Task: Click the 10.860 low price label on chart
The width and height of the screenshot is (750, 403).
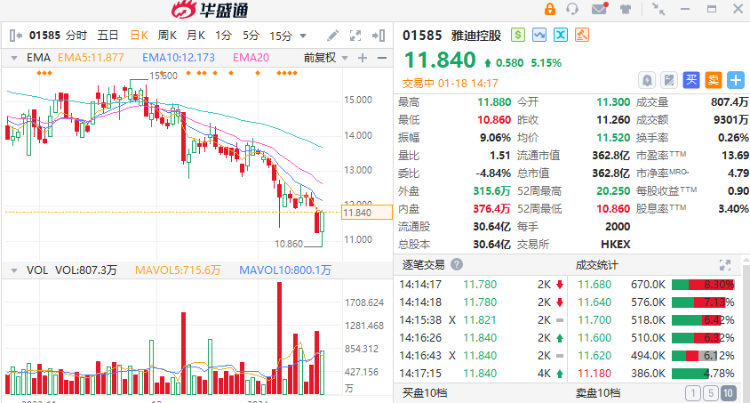Action: coord(288,244)
